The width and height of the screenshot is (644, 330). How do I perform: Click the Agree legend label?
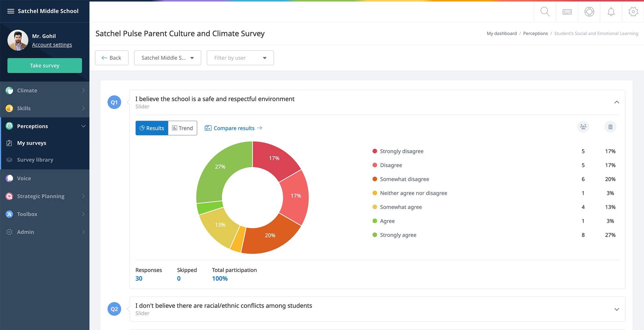pyautogui.click(x=387, y=221)
